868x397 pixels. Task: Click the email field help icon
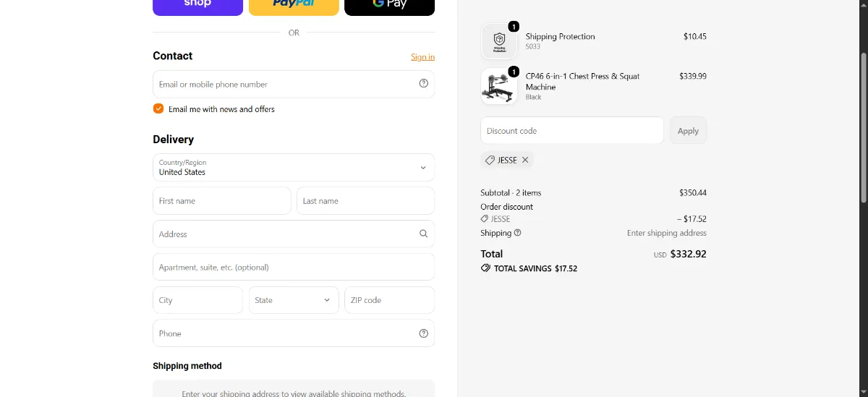(424, 84)
